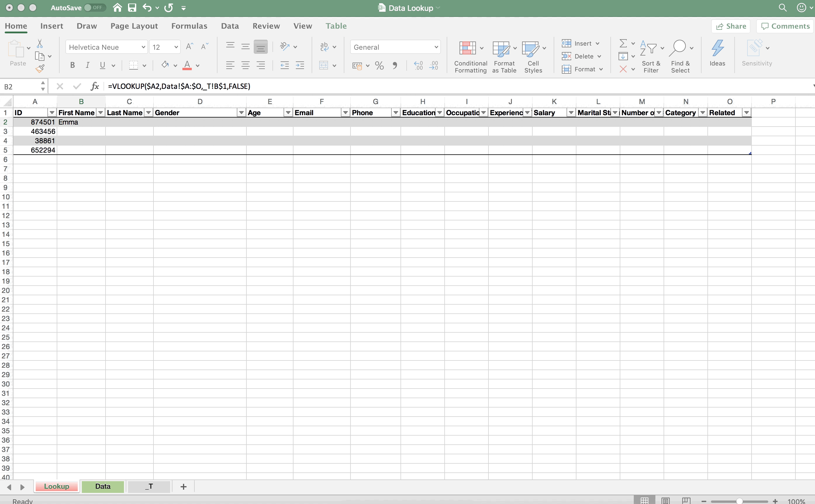
Task: Adjust the zoom slider handle
Action: 739,501
